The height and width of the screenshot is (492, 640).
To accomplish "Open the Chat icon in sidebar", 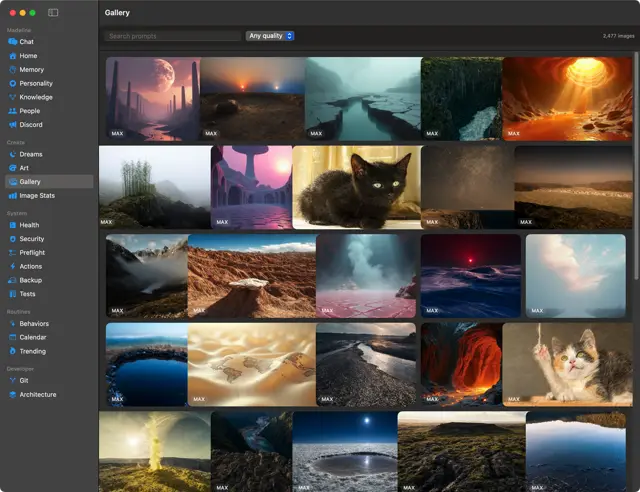I will (x=13, y=42).
